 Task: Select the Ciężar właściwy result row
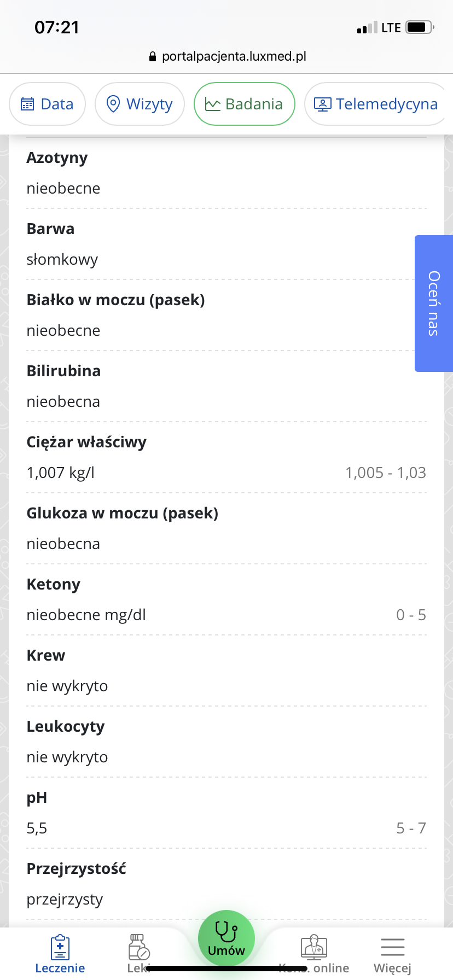[x=226, y=457]
